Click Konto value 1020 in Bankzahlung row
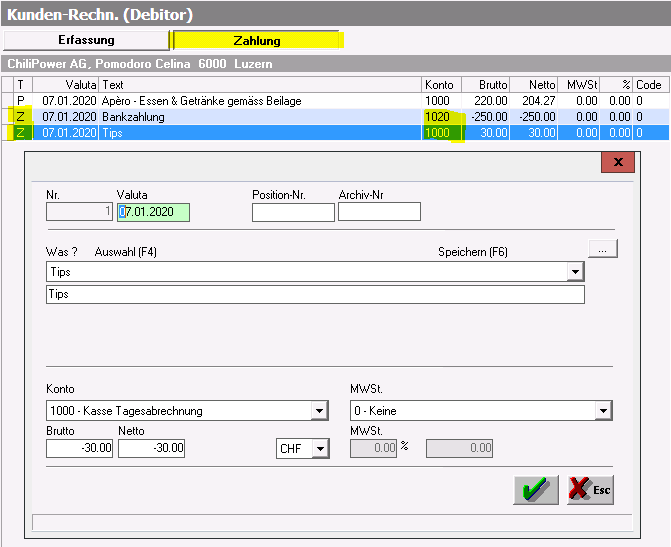The height and width of the screenshot is (547, 671). pyautogui.click(x=437, y=117)
